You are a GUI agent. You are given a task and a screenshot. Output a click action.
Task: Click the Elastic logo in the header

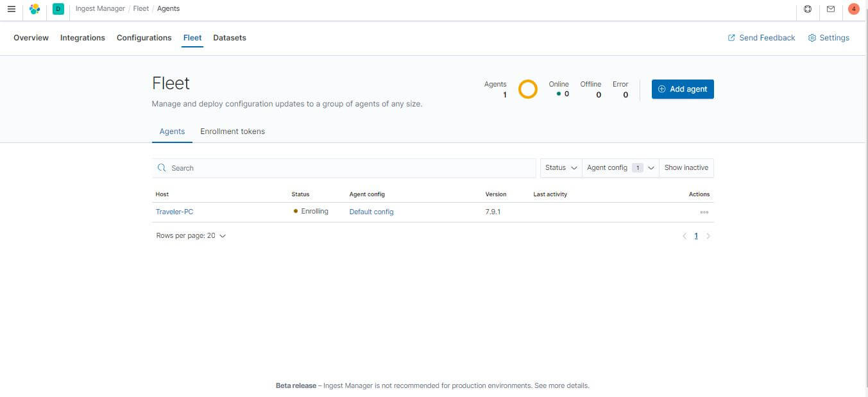point(35,8)
